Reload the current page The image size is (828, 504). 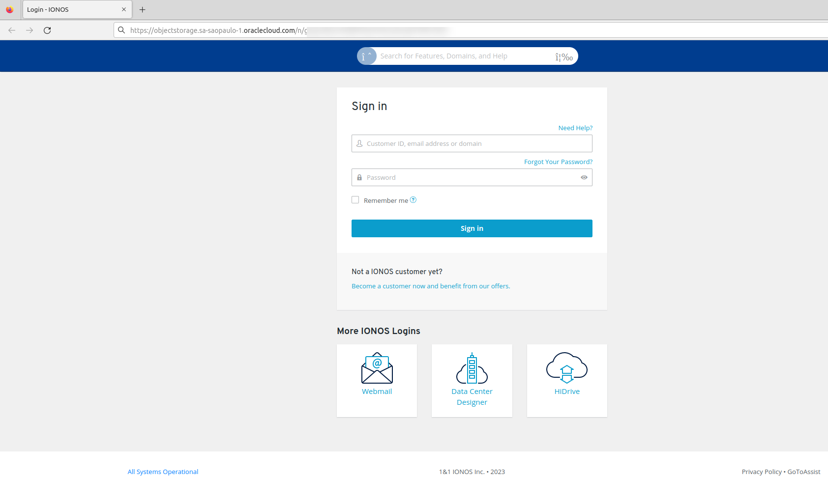point(47,30)
